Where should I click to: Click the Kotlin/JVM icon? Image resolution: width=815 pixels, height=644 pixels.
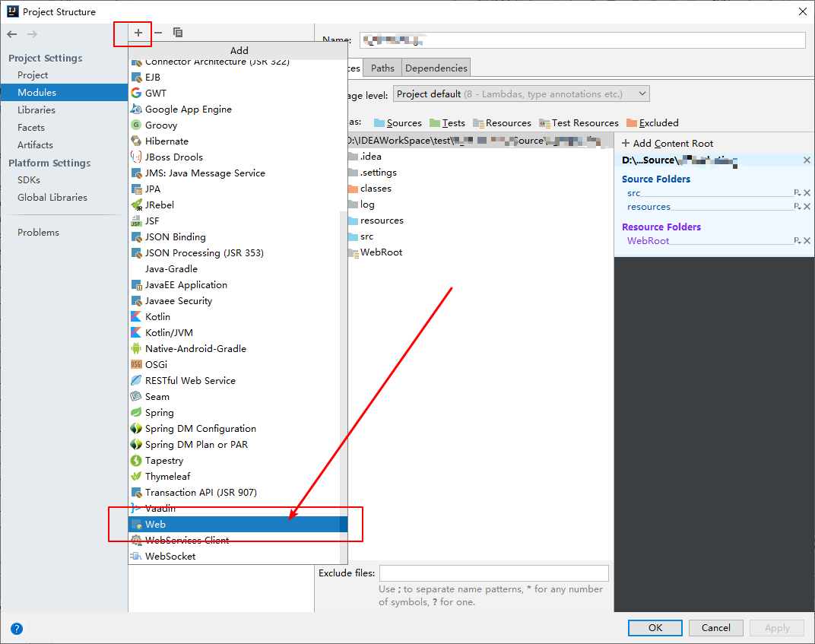136,333
